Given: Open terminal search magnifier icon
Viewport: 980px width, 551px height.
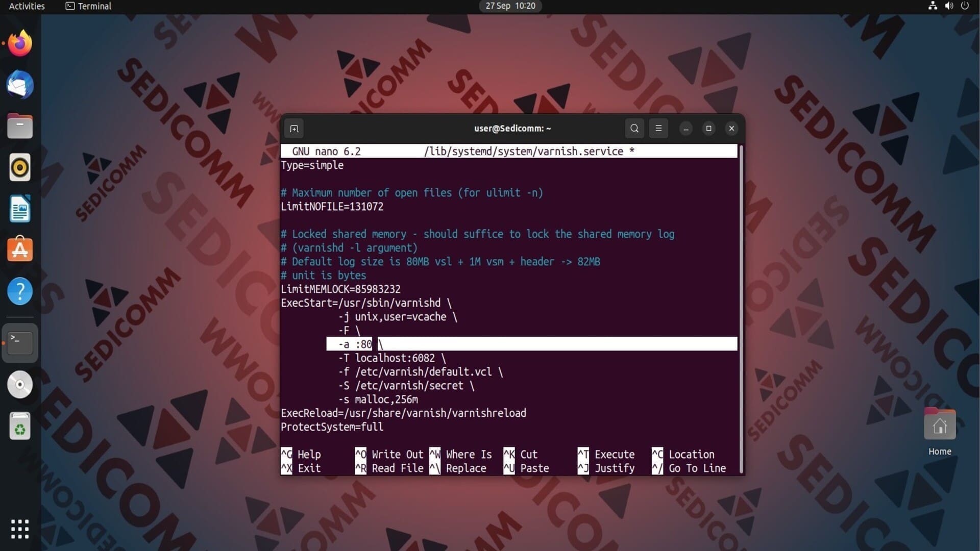Looking at the screenshot, I should 634,129.
